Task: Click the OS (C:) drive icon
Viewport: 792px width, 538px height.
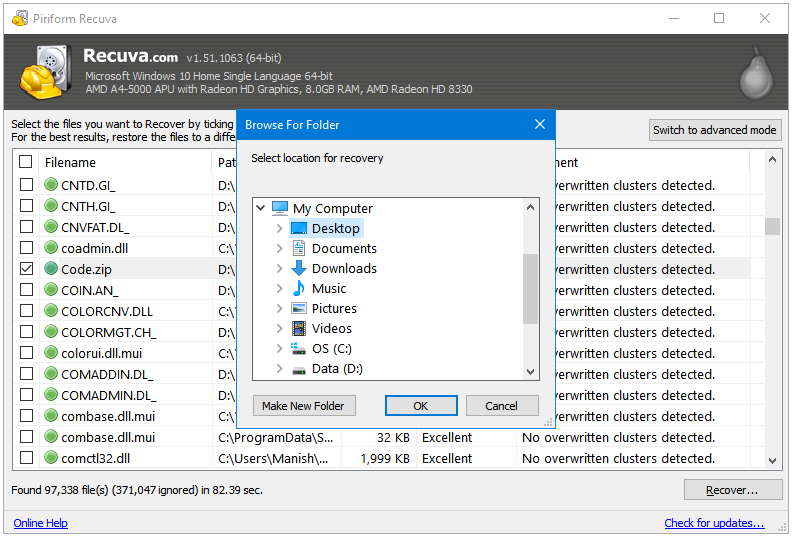Action: [298, 348]
